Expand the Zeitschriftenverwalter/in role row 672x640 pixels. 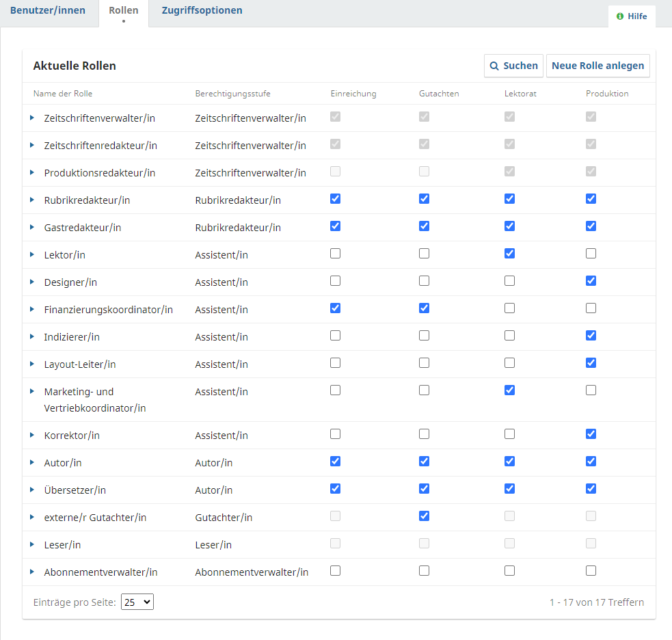[32, 118]
